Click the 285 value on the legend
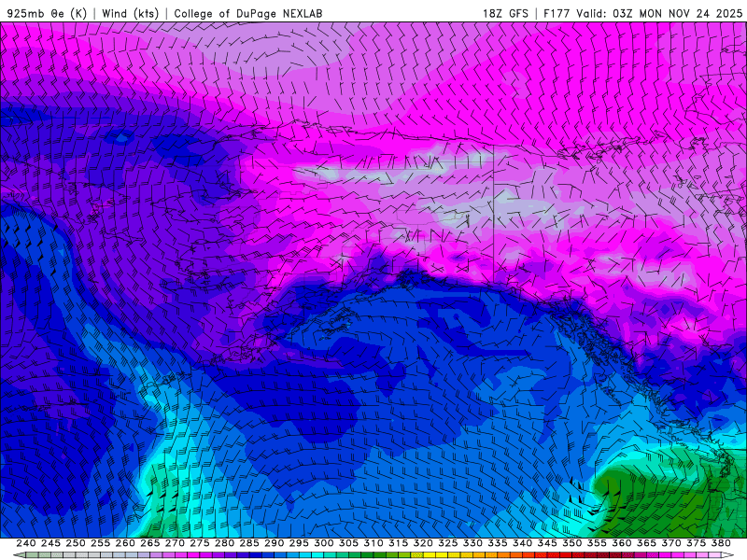Viewport: 747px width, 560px height. pyautogui.click(x=249, y=543)
